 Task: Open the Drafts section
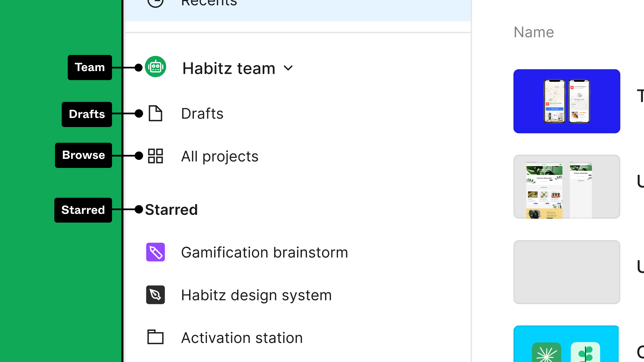tap(202, 114)
